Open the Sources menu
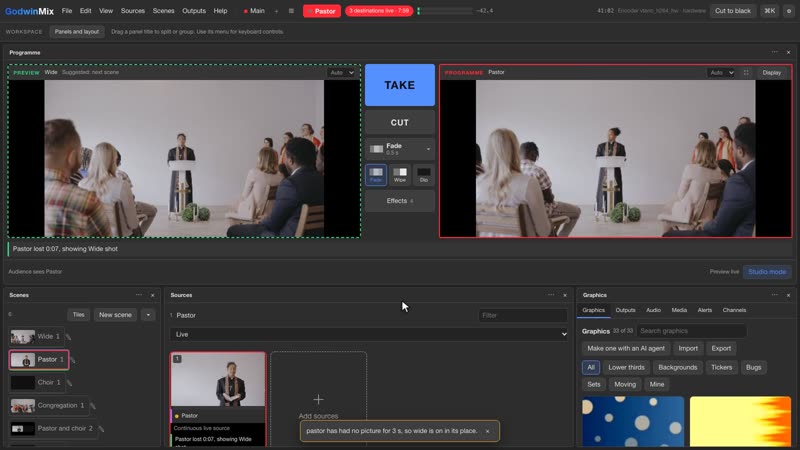 tap(133, 11)
